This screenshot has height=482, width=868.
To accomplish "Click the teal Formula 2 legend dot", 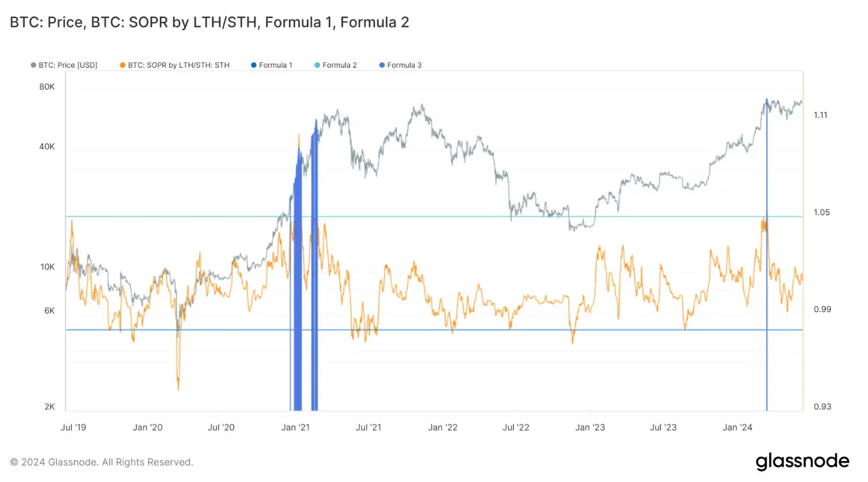I will tap(317, 65).
